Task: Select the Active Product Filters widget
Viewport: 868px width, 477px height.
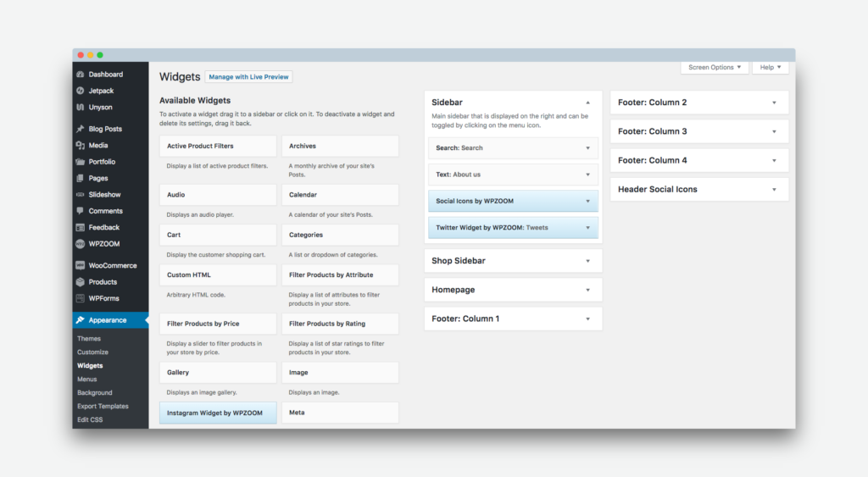Action: pos(218,146)
